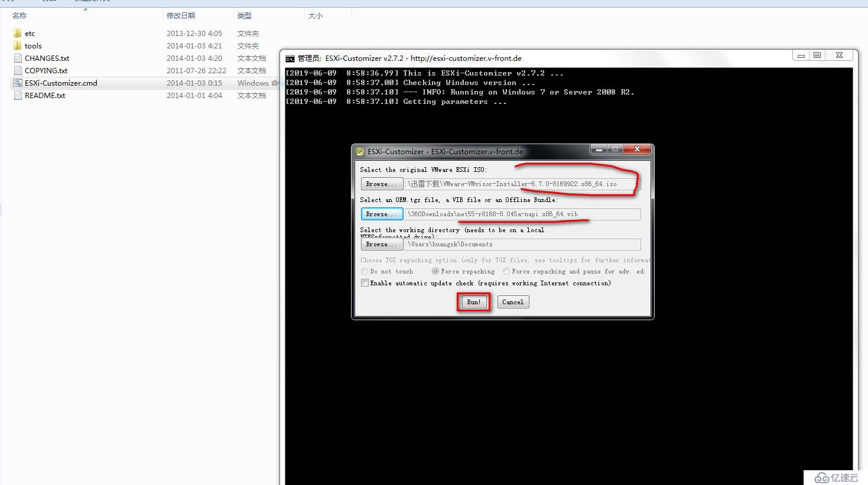Browse for the working directory
This screenshot has width=868, height=485.
tap(382, 244)
